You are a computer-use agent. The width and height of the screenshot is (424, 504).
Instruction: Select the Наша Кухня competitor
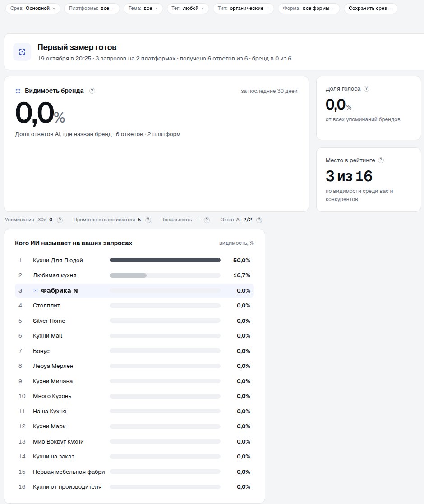pos(134,412)
